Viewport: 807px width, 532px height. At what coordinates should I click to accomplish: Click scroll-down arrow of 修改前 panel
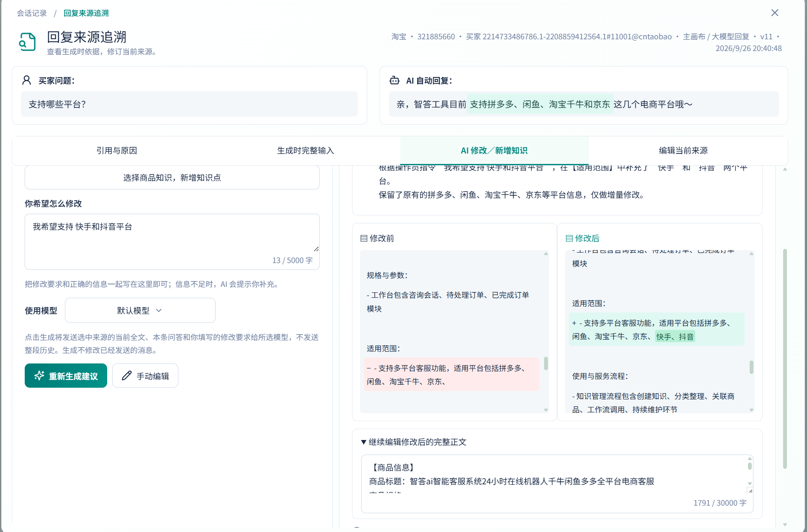tap(546, 410)
